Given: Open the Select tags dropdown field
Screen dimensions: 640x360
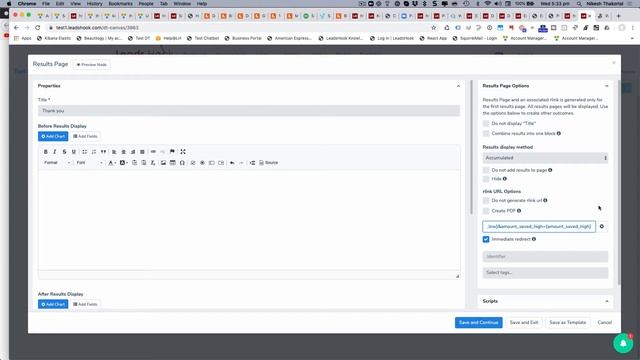Looking at the screenshot, I should [x=545, y=273].
